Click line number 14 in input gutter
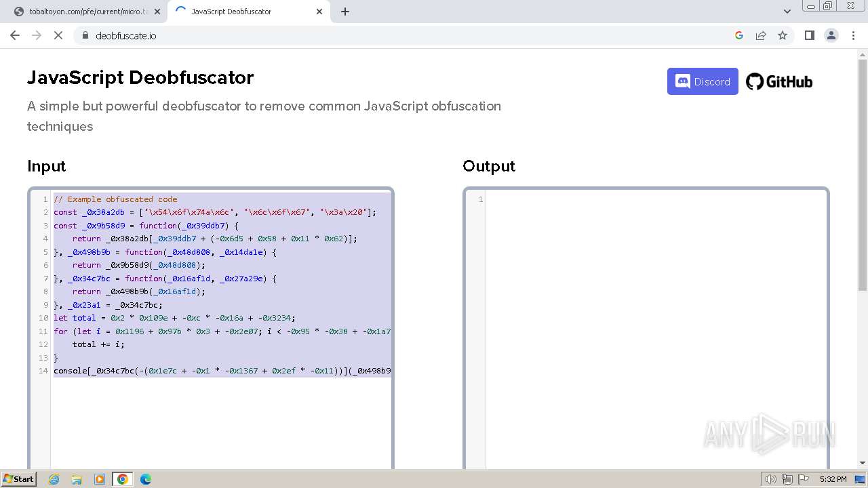The height and width of the screenshot is (488, 868). (43, 371)
